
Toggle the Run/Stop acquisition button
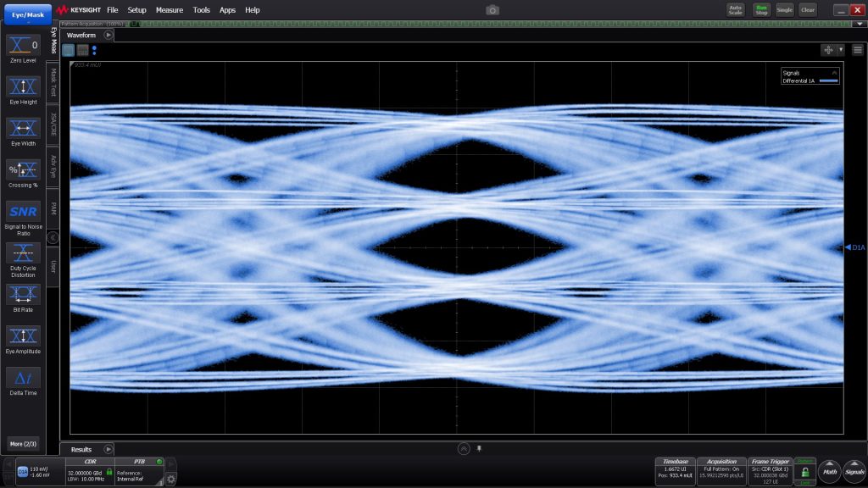[x=762, y=9]
